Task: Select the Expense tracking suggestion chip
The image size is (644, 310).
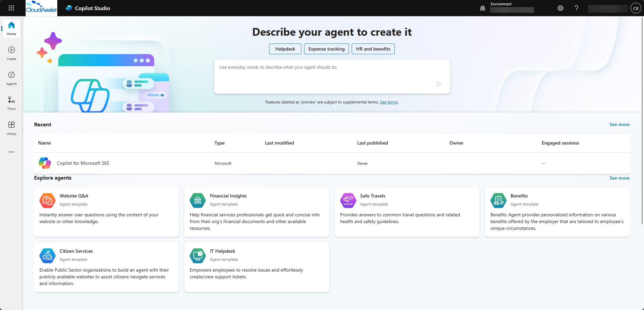Action: tap(326, 49)
